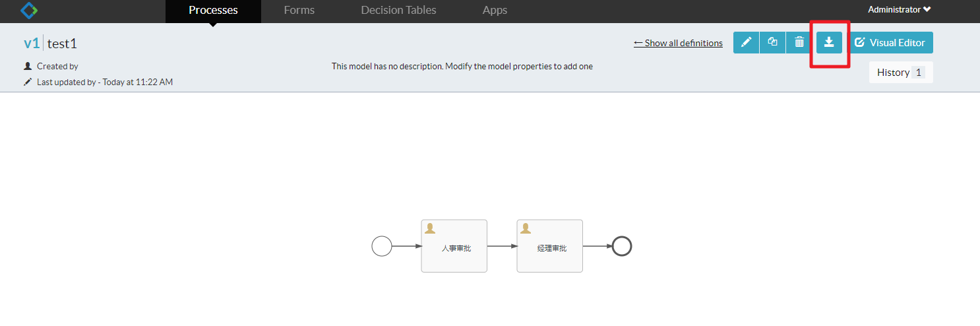Select the end event circle
The height and width of the screenshot is (326, 980).
click(622, 246)
